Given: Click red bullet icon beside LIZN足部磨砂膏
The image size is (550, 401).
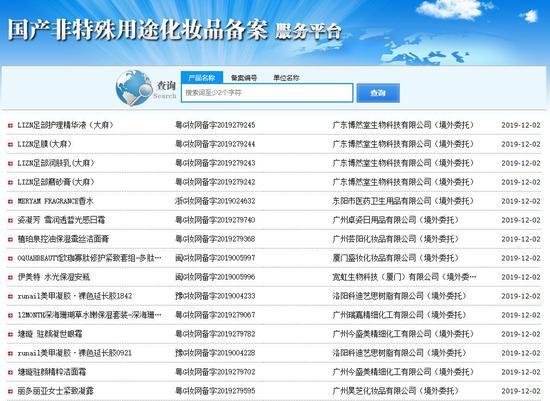Looking at the screenshot, I should coord(11,182).
